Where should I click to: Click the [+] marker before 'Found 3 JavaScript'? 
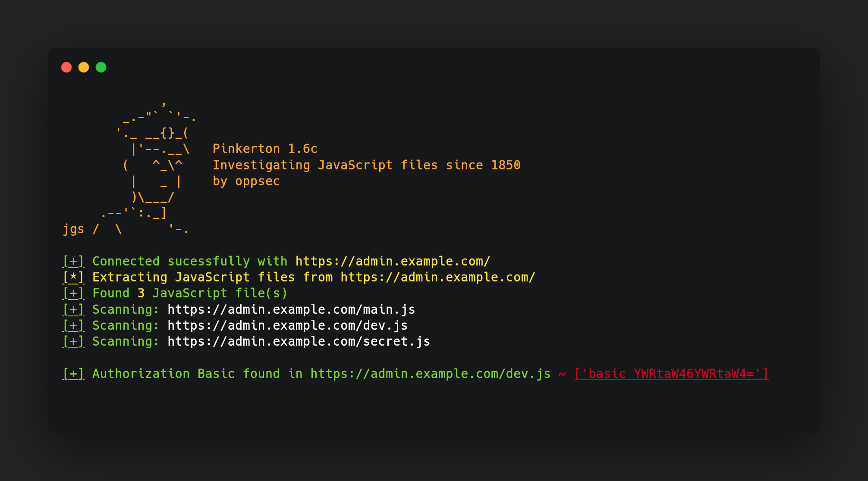coord(73,293)
